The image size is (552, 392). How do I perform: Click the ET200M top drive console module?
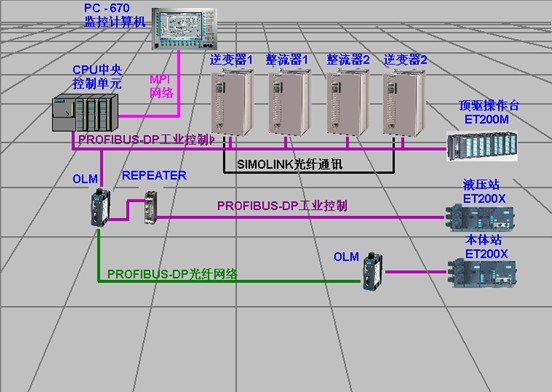[482, 146]
